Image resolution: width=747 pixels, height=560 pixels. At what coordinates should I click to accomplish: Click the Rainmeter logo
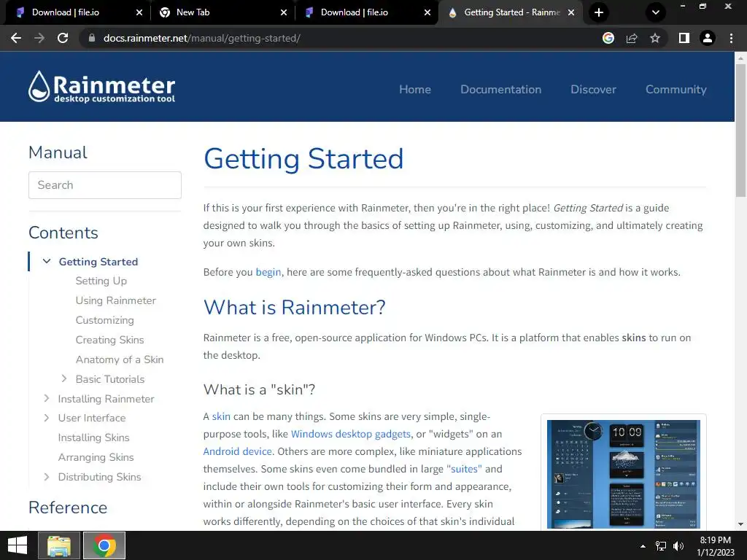[x=101, y=87]
